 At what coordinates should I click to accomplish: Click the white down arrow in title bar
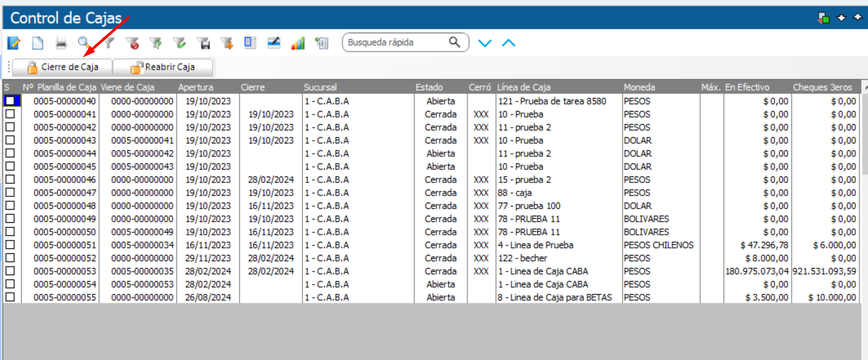click(841, 18)
